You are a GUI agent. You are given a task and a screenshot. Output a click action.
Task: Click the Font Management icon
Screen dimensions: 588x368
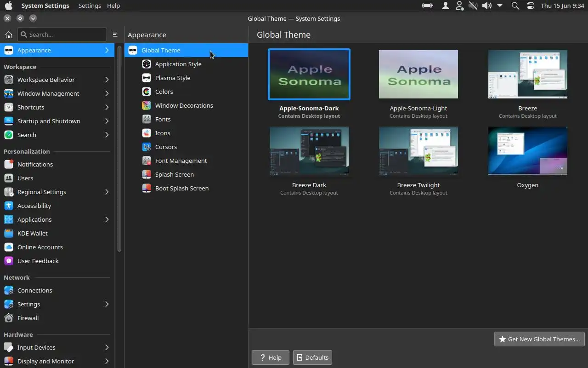pos(147,161)
